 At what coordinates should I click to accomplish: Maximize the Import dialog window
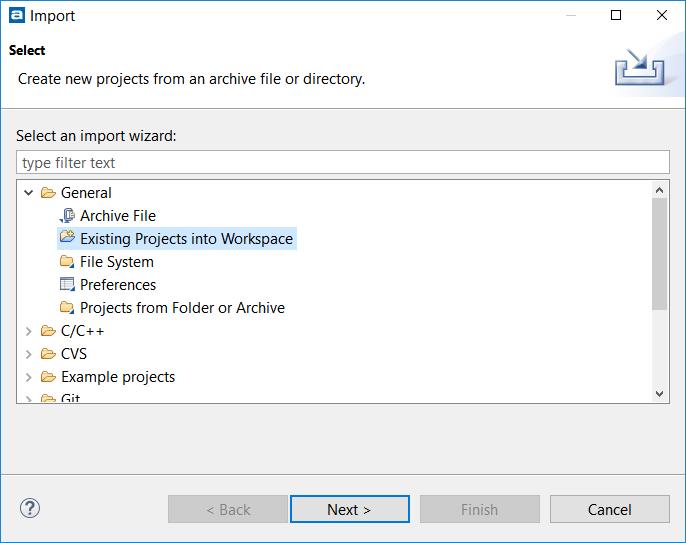point(616,15)
